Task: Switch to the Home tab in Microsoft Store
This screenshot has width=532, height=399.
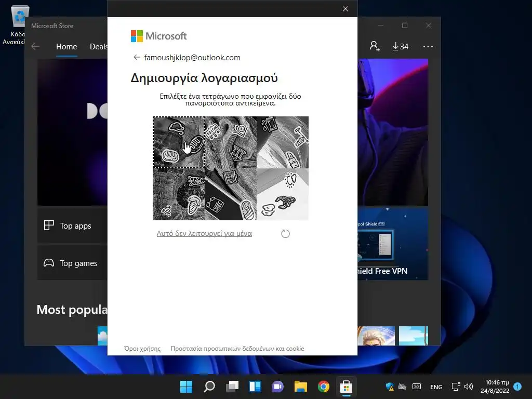Action: 66,46
